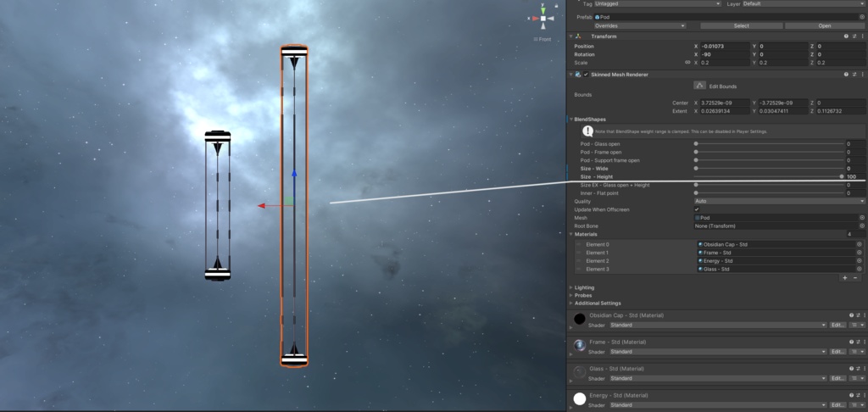The image size is (868, 412).
Task: Open the Layer dropdown showing Default
Action: point(804,4)
